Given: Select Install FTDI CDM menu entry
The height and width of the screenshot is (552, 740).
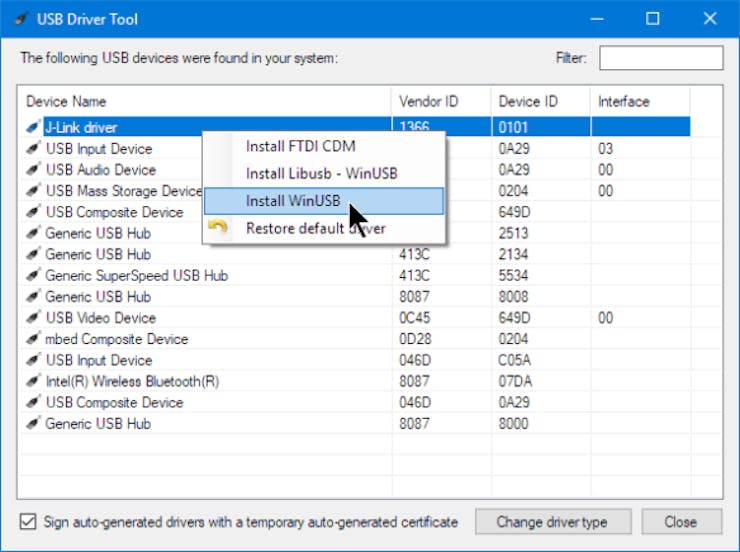Looking at the screenshot, I should pyautogui.click(x=300, y=146).
